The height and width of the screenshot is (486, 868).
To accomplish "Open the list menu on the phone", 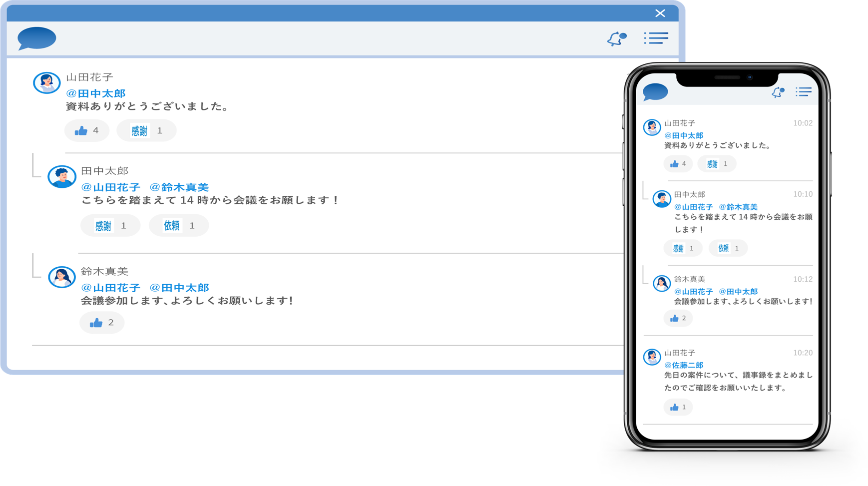I will click(x=803, y=92).
